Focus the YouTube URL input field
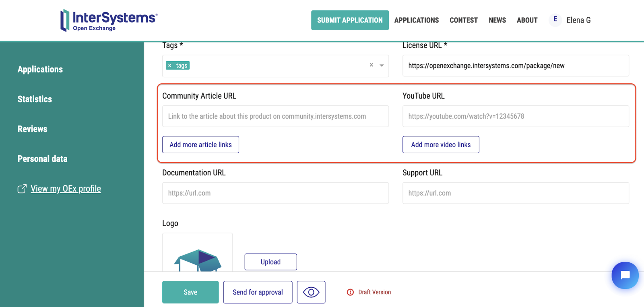 515,116
